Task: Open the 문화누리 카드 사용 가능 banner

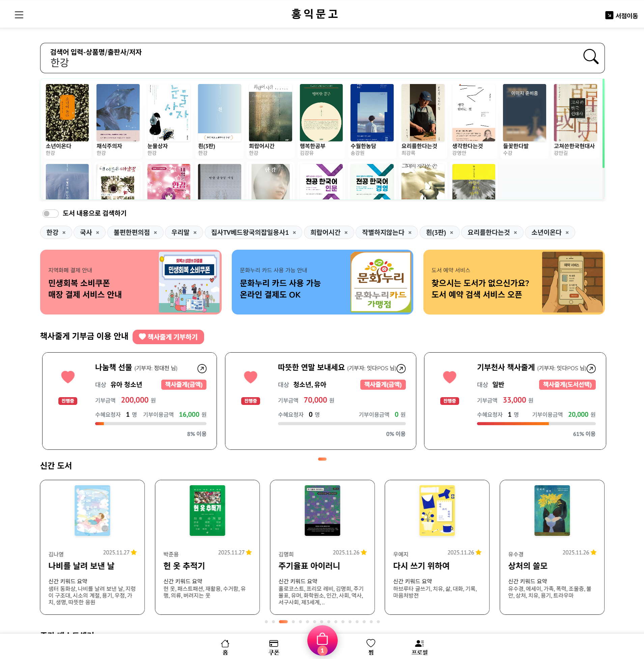Action: click(x=322, y=282)
